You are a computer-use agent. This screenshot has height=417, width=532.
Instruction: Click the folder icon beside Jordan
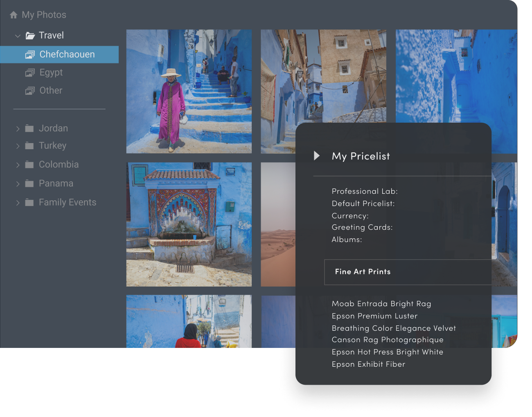29,128
